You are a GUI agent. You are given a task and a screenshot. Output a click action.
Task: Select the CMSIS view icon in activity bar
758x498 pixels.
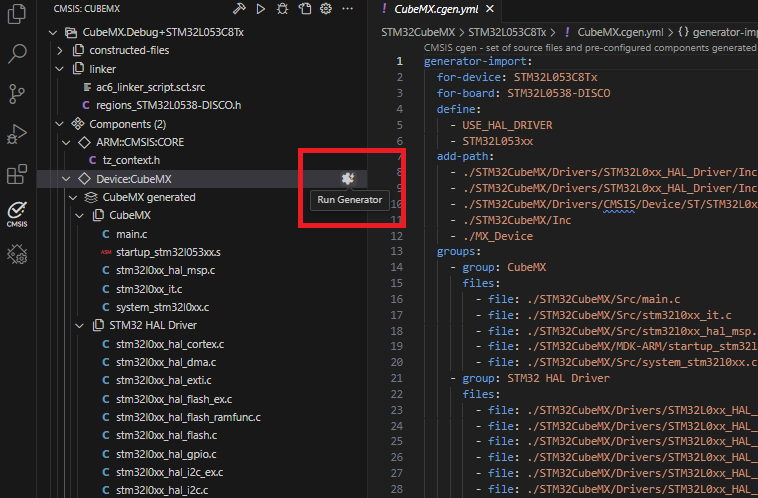pos(17,214)
